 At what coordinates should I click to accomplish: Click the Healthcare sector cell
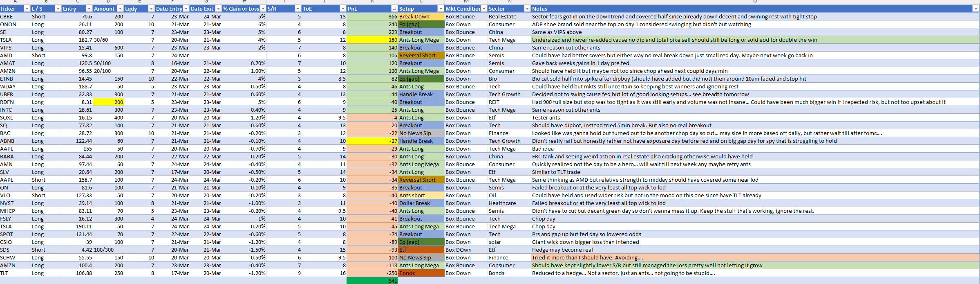point(509,203)
